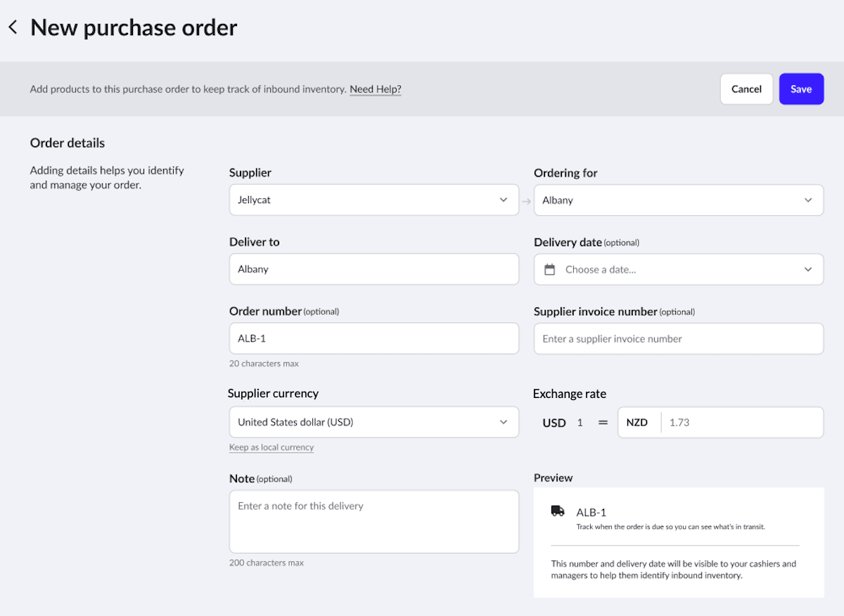Click Keep as local currency link
844x616 pixels.
click(271, 447)
